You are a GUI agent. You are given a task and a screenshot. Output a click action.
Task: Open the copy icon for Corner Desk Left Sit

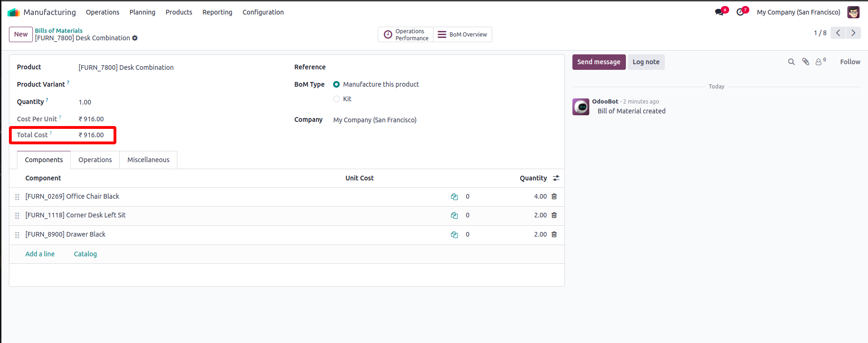coord(454,216)
